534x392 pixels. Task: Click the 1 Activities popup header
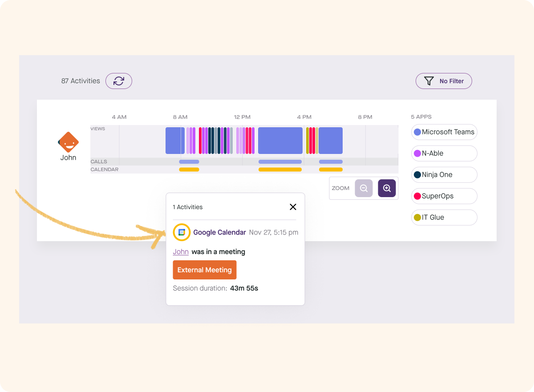pyautogui.click(x=188, y=207)
